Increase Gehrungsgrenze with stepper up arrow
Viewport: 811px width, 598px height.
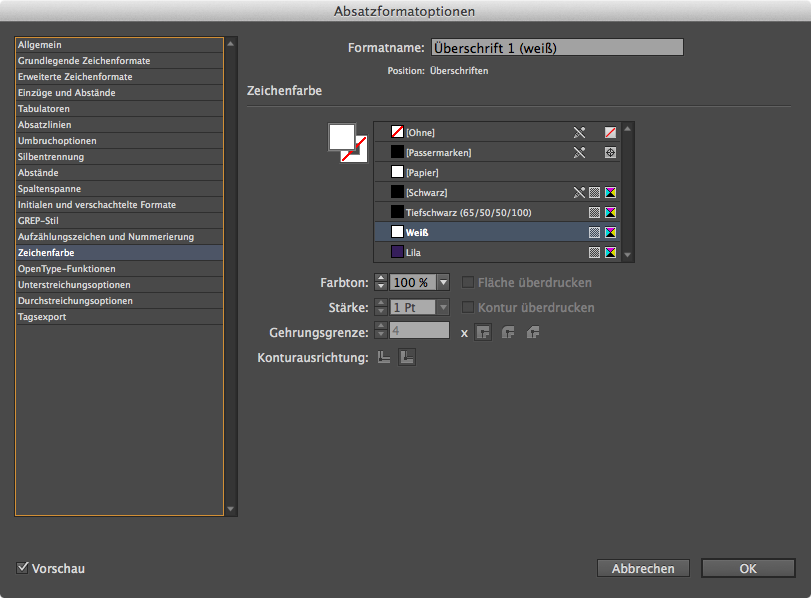(381, 326)
